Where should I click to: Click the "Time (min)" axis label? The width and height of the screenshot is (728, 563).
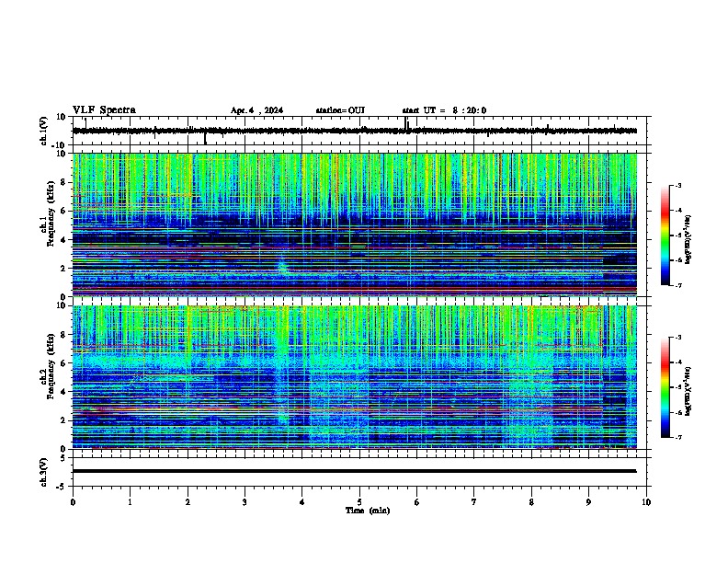coord(368,511)
